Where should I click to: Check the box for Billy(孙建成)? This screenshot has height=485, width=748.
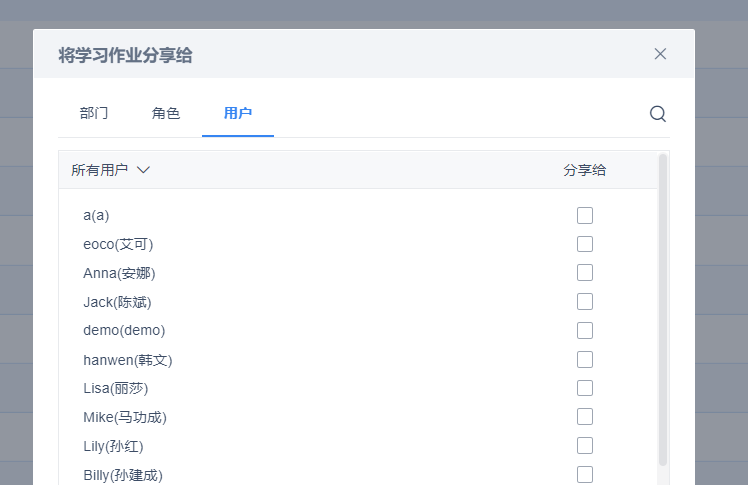coord(585,475)
